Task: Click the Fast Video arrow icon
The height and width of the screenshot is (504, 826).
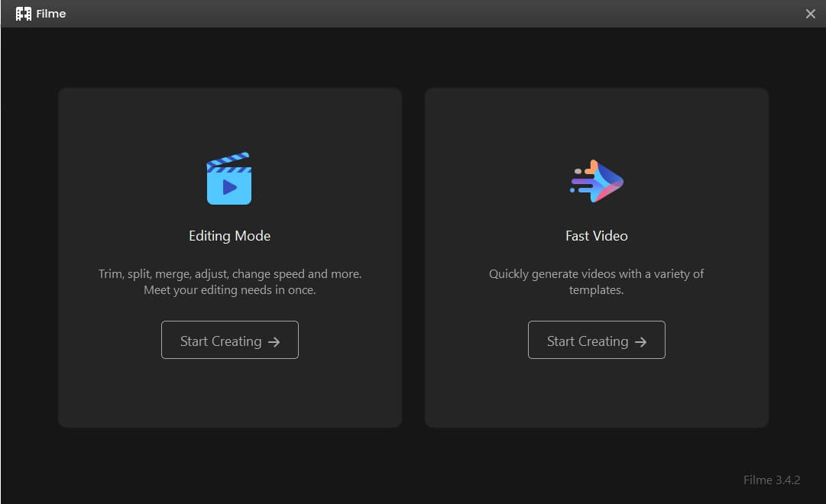Action: pyautogui.click(x=596, y=181)
